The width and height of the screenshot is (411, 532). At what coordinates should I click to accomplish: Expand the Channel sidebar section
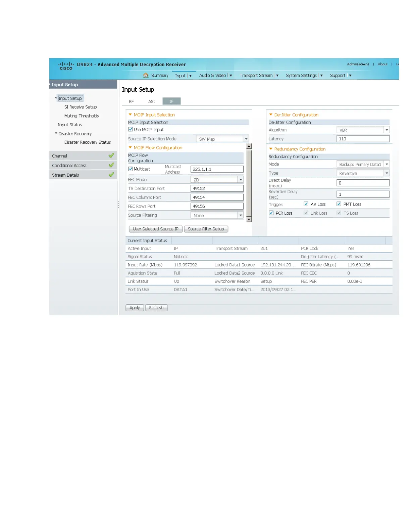(83, 156)
